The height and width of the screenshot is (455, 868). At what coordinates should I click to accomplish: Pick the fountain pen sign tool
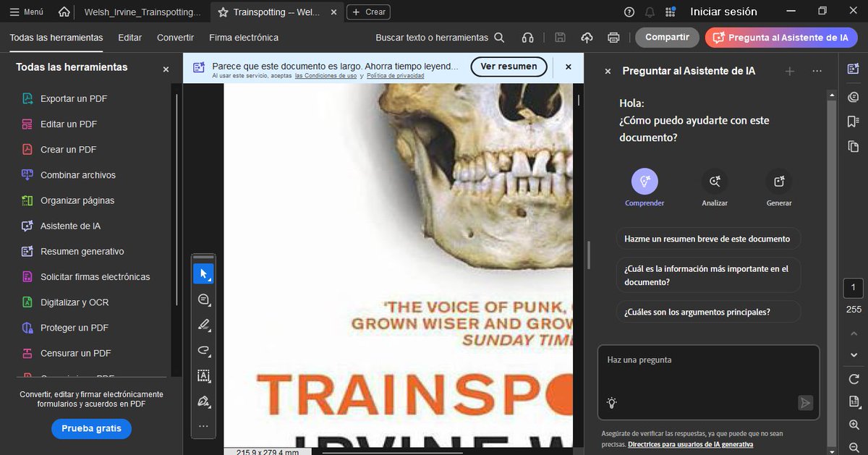coord(203,401)
